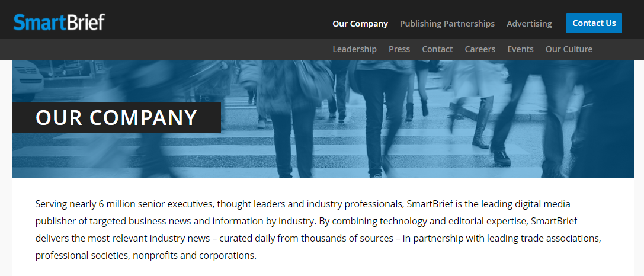Go to Publishing Partnerships
The height and width of the screenshot is (276, 644).
click(x=447, y=24)
